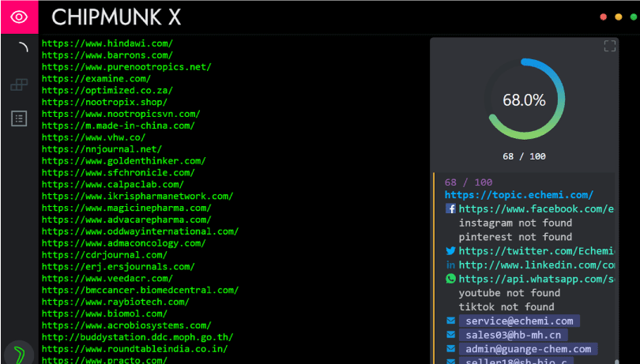
Task: Open the list view sidebar icon
Action: click(19, 118)
